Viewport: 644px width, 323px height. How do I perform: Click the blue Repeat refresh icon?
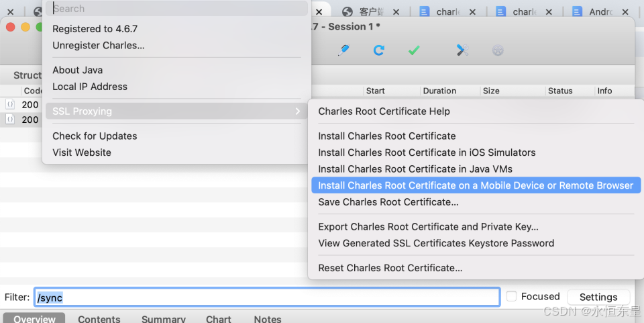pos(378,50)
